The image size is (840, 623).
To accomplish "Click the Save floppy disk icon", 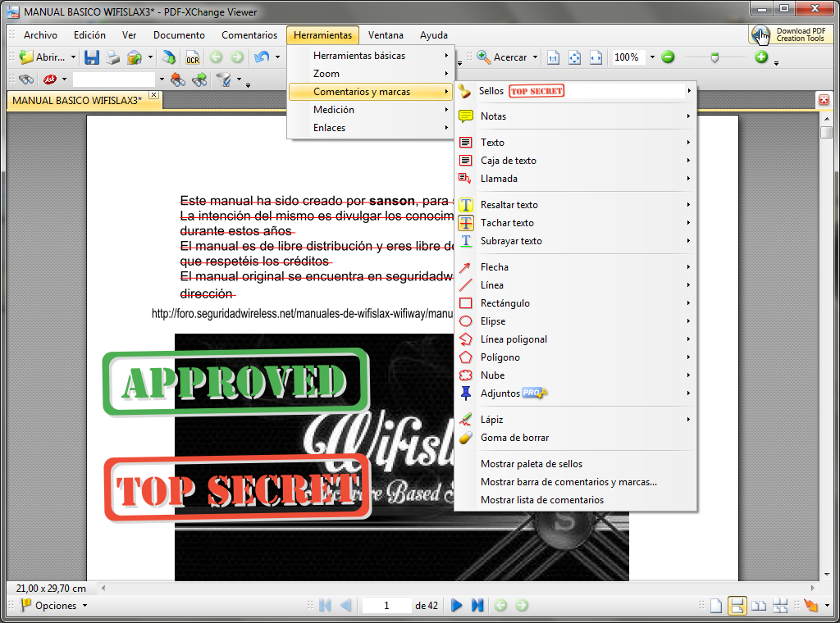I will [92, 57].
